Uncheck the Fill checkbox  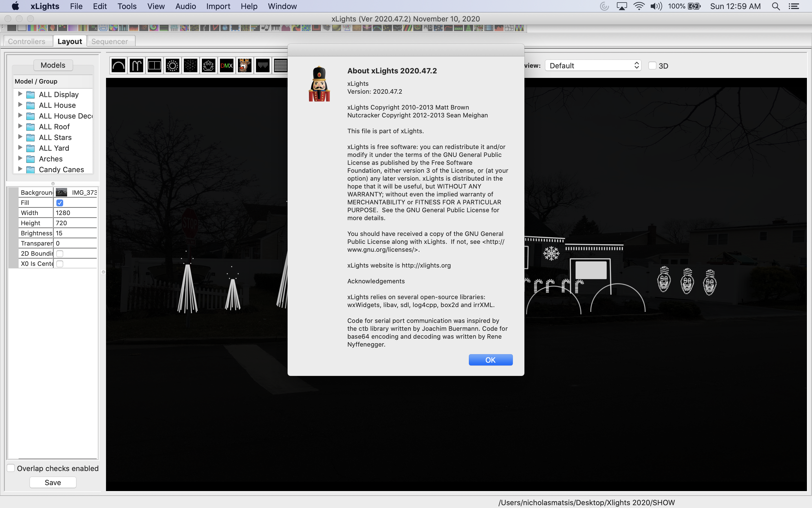[x=60, y=203]
